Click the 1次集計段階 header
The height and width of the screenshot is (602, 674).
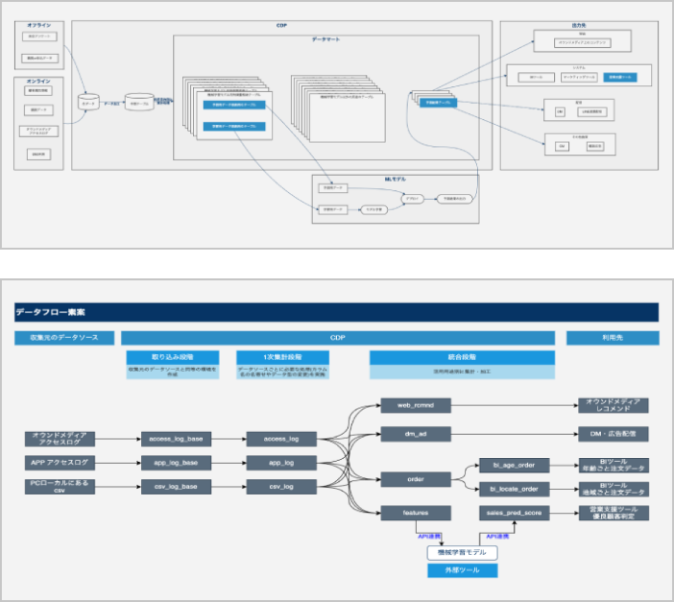pyautogui.click(x=281, y=357)
